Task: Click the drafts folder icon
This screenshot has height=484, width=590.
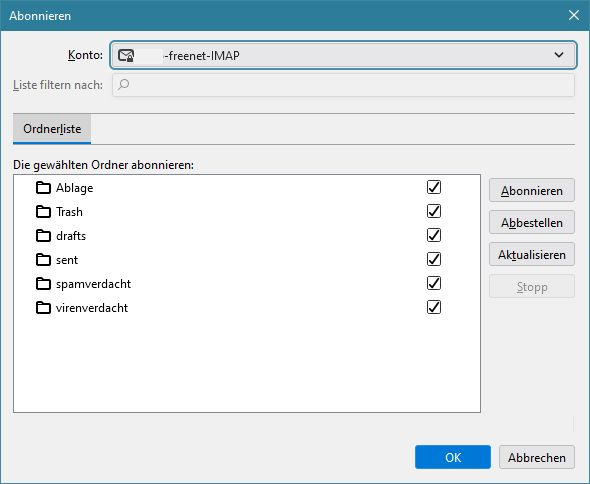Action: click(43, 236)
